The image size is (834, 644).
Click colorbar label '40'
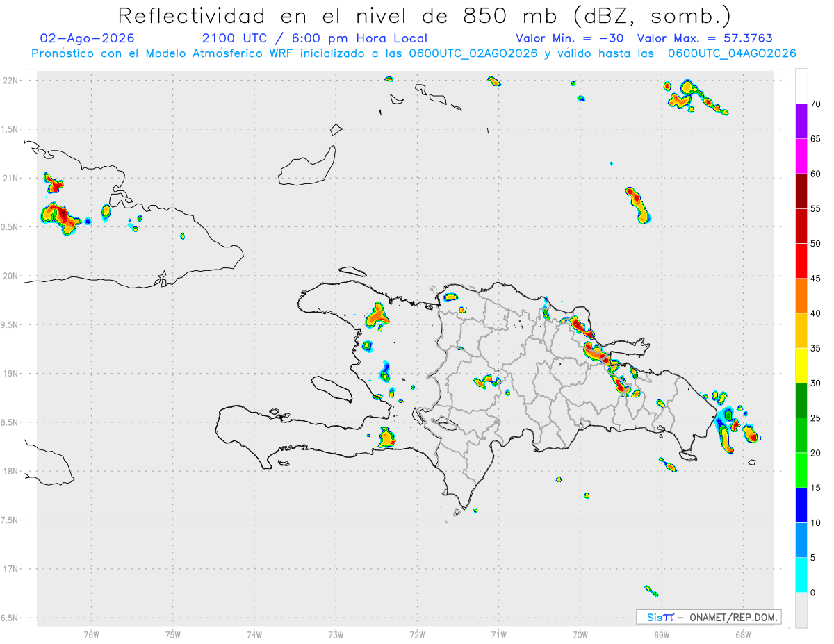tap(816, 313)
